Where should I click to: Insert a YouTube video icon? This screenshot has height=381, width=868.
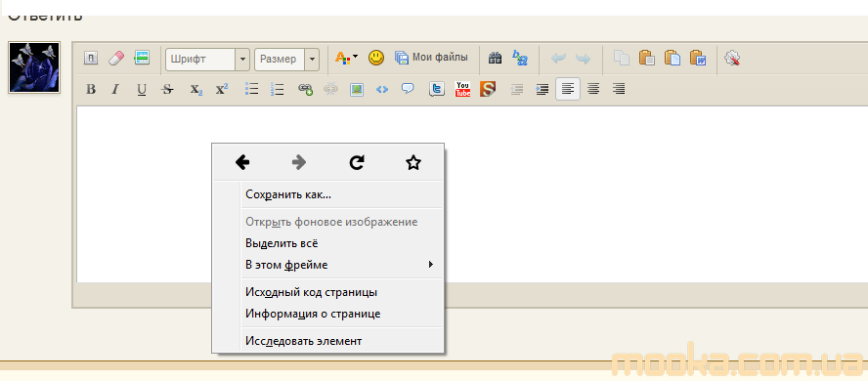coord(462,89)
